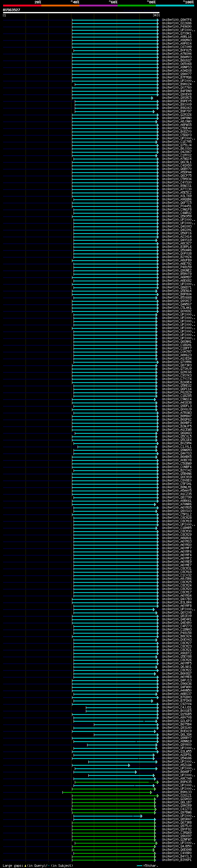Viewport: 197px width, 868px height.
Task: Select hit UniRef100_Q2M3Z6
Action: pos(176,115)
